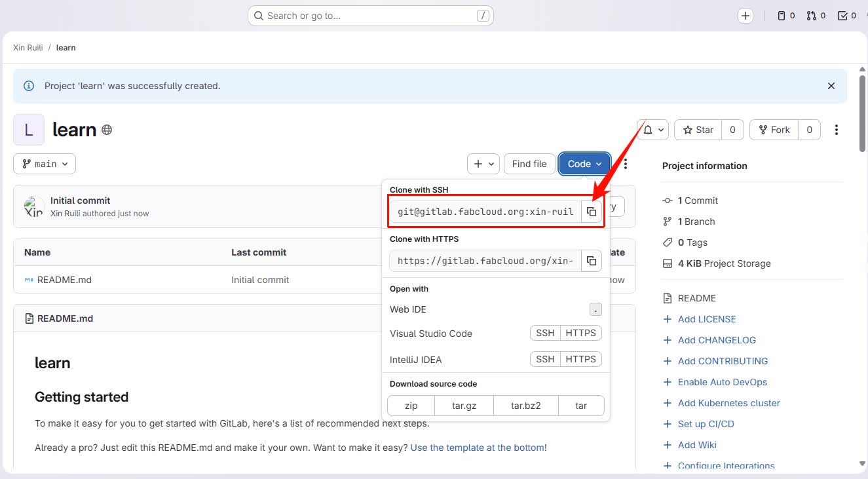Screen dimensions: 868x479
Task: Star the learn project
Action: tap(698, 130)
